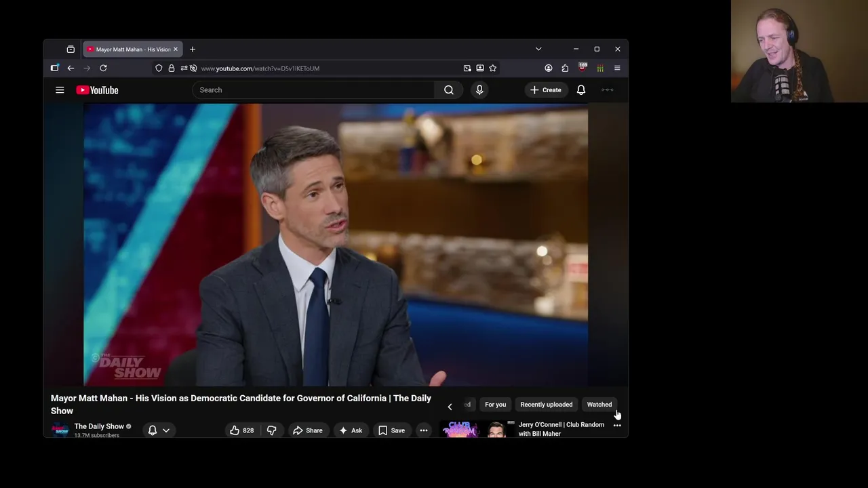Dislike the video with thumbs down
868x488 pixels.
[x=271, y=430]
